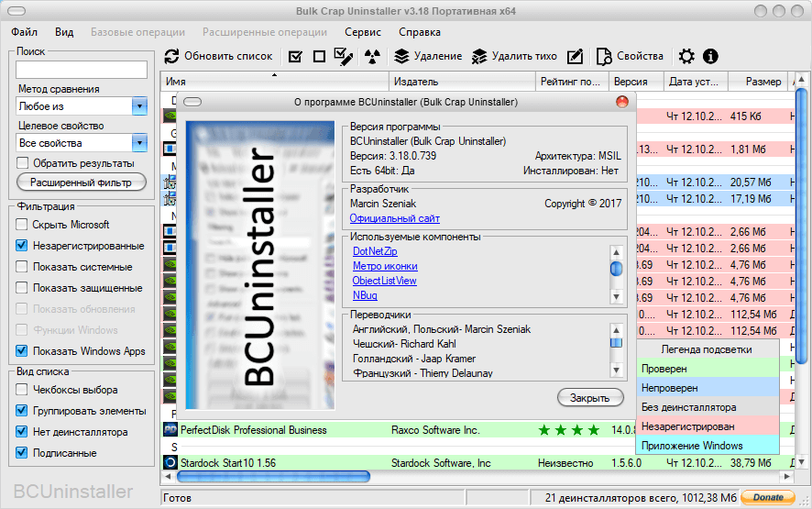Toggle Нет деинсталлятора checkbox
This screenshot has width=812, height=509.
(x=22, y=431)
